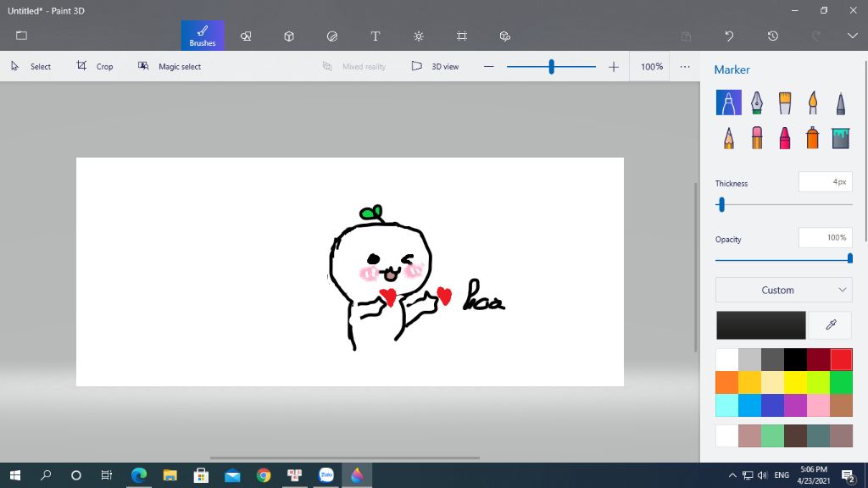The width and height of the screenshot is (868, 488).
Task: Pick the orange color swatch
Action: 726,383
